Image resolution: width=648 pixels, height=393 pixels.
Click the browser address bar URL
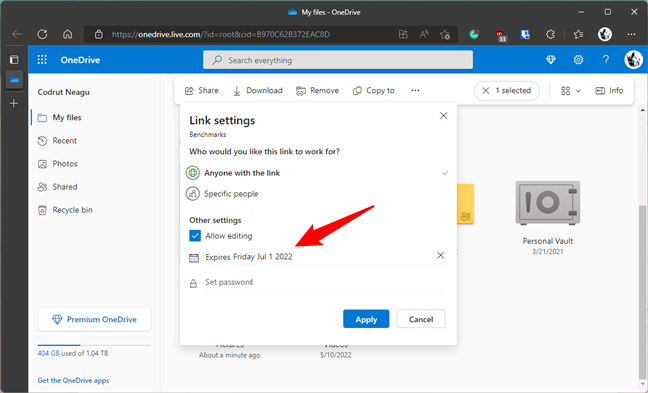221,34
